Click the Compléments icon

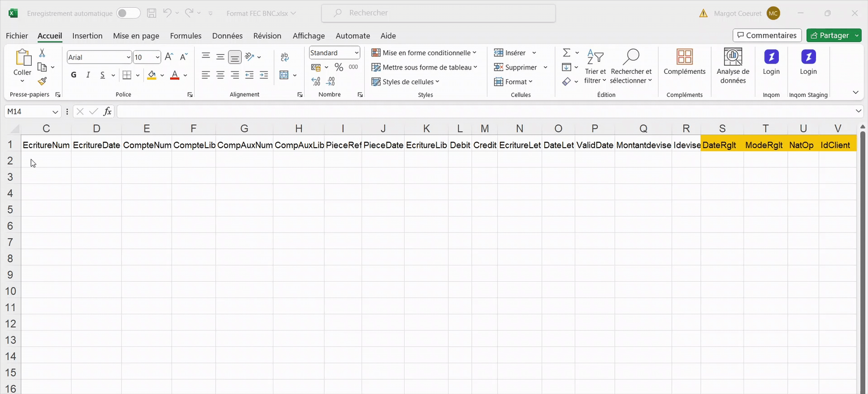click(x=684, y=62)
